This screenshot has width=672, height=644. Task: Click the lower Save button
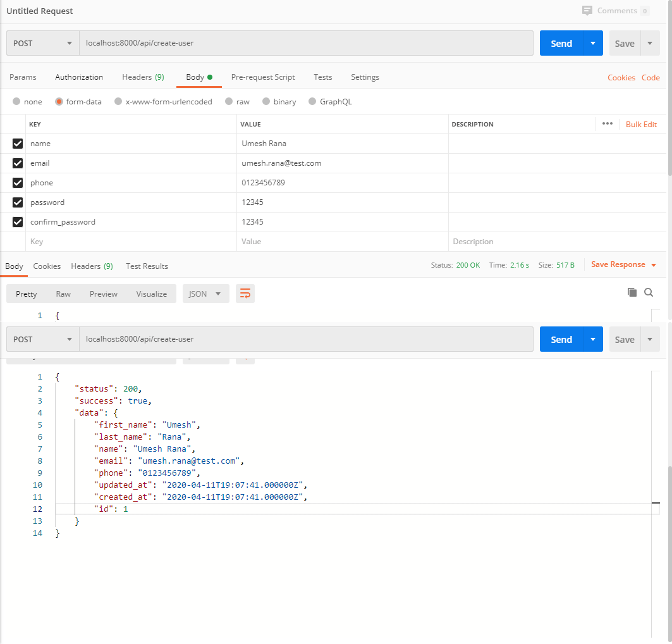[625, 339]
